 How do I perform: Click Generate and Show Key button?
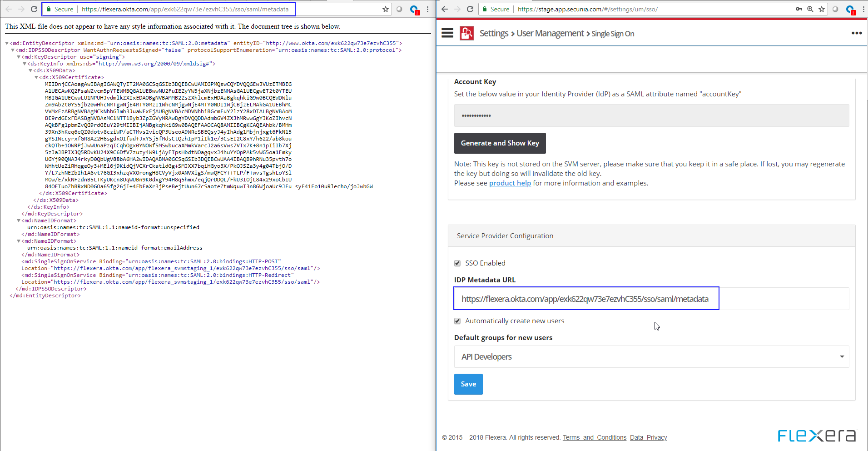[500, 143]
